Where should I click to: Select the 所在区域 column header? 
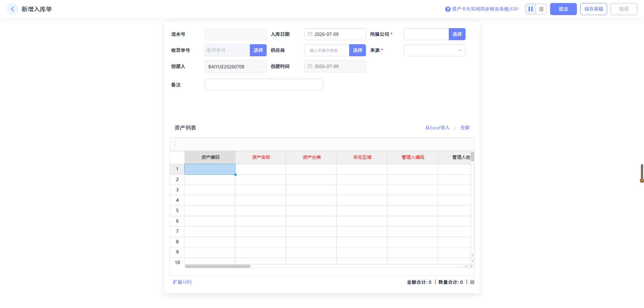[362, 157]
